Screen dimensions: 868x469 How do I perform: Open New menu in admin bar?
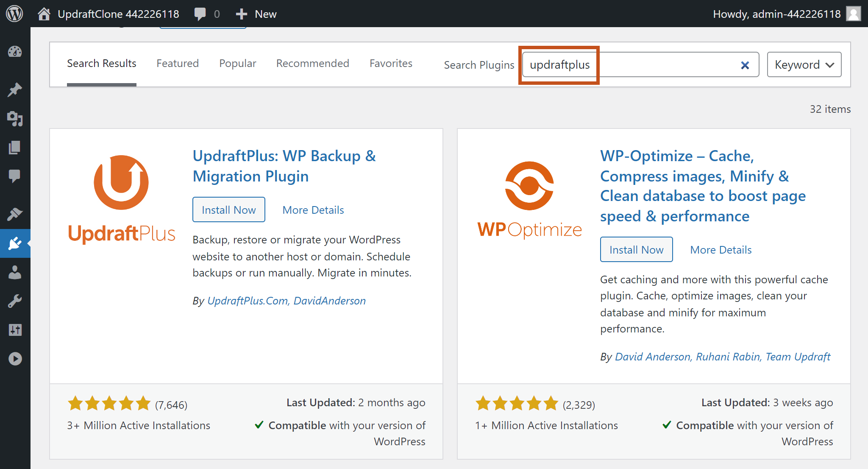pyautogui.click(x=266, y=14)
